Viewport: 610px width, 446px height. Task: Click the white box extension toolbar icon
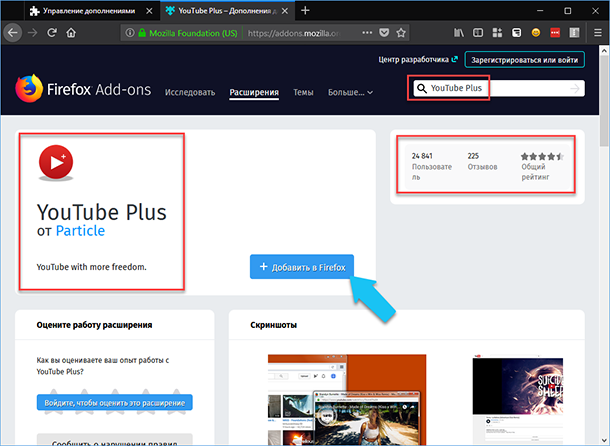coord(516,33)
